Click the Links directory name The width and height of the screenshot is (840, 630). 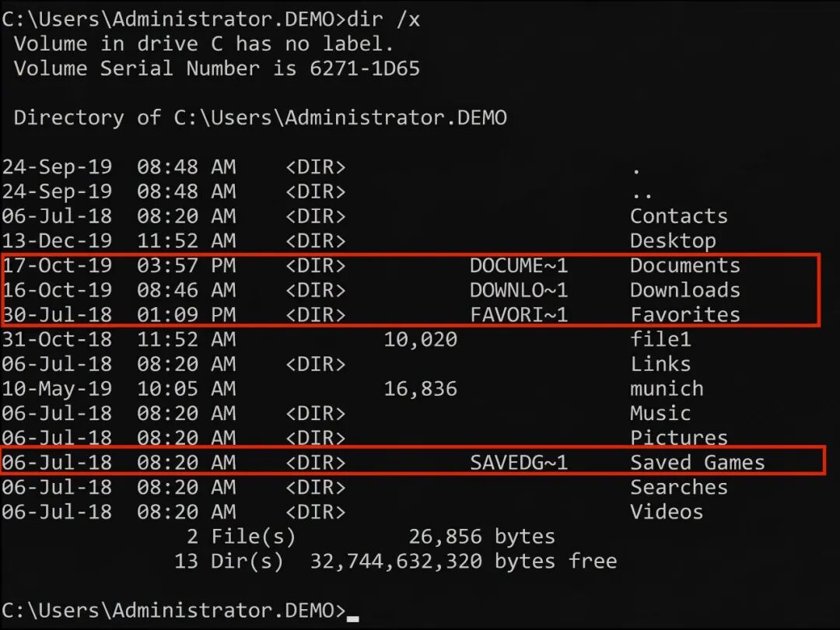click(x=660, y=364)
